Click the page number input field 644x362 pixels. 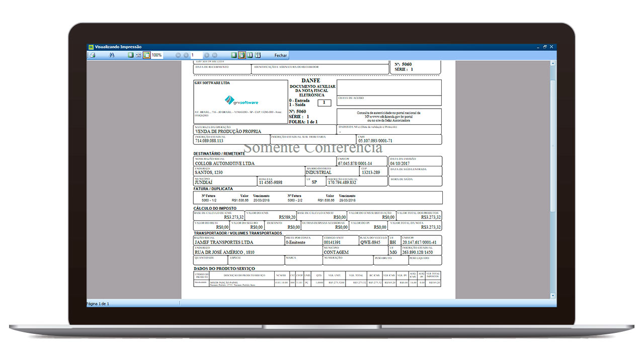tap(196, 55)
